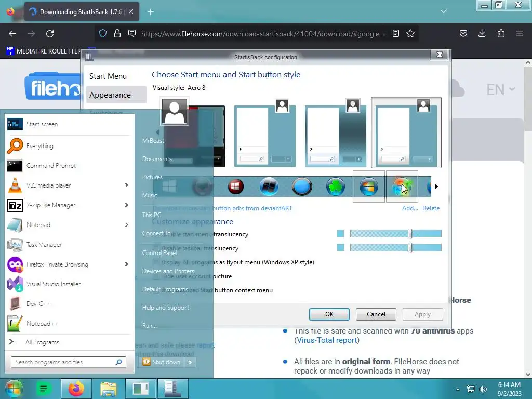Select the plain blue round orb
Screen dimensions: 532x399
click(x=302, y=187)
